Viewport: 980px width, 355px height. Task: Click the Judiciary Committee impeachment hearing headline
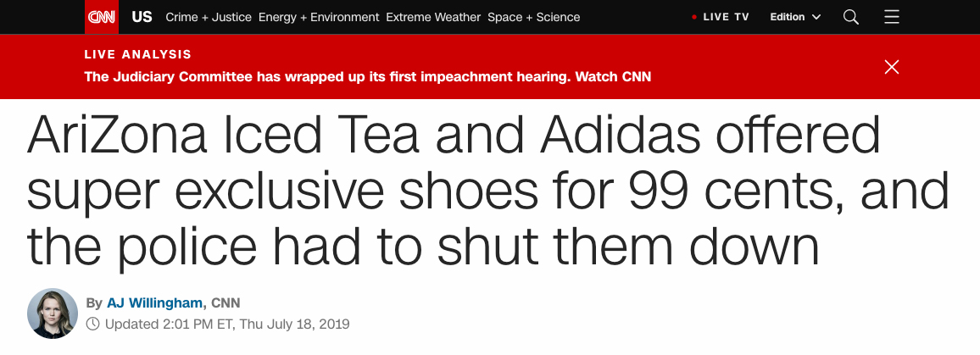[x=368, y=76]
